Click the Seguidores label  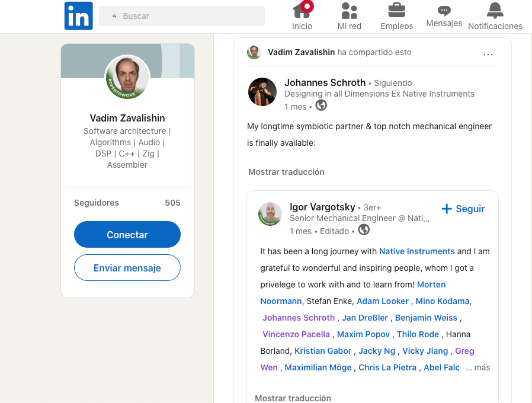(97, 203)
